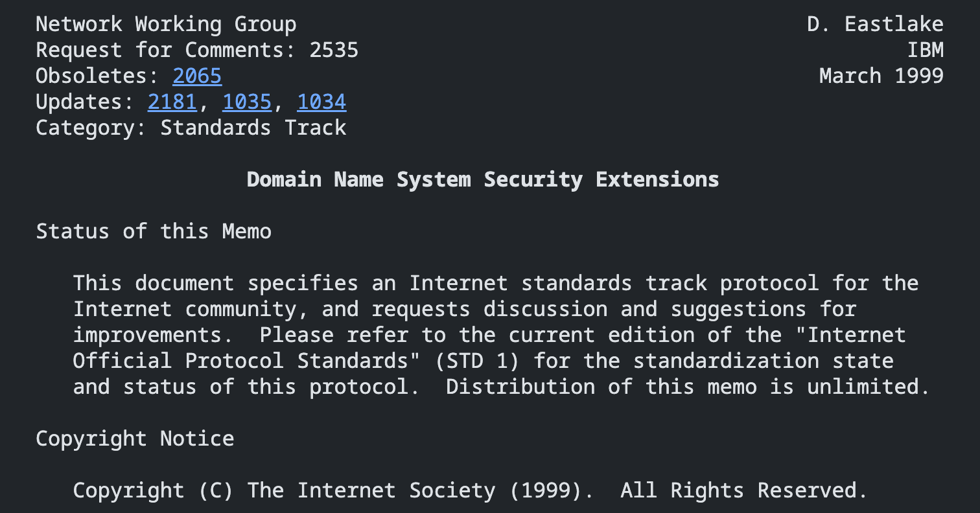Click the Copyright Notice heading
The height and width of the screenshot is (513, 980).
tap(135, 439)
